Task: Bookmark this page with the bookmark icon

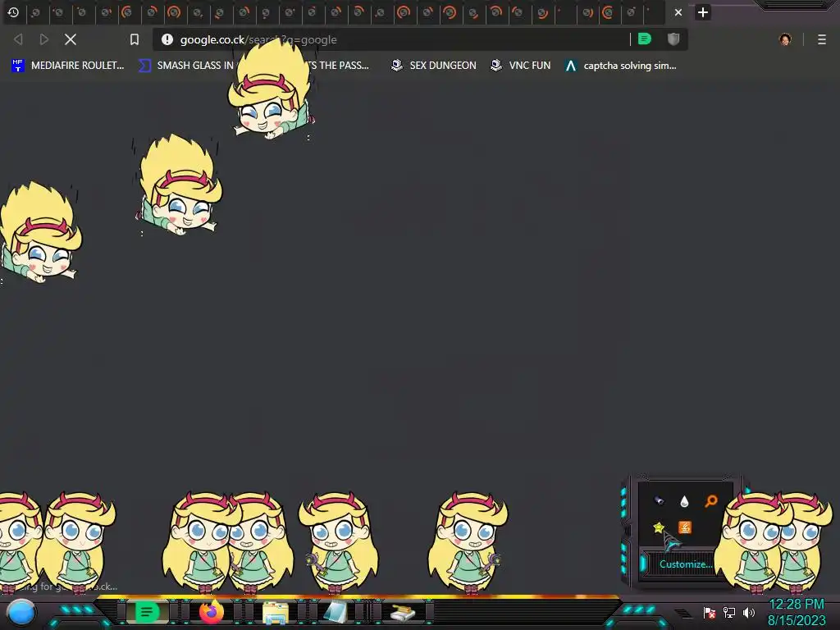Action: pos(135,39)
